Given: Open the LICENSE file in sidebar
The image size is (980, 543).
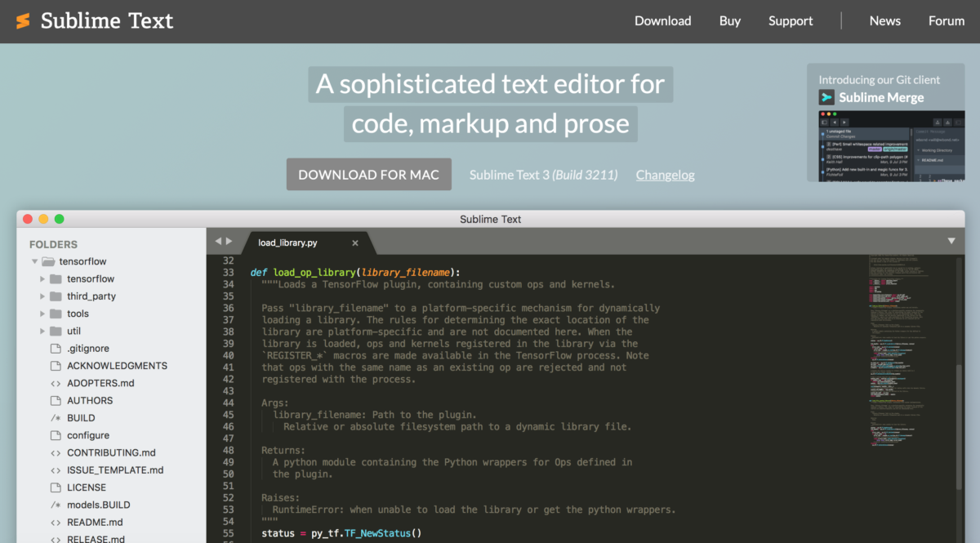Looking at the screenshot, I should [87, 487].
